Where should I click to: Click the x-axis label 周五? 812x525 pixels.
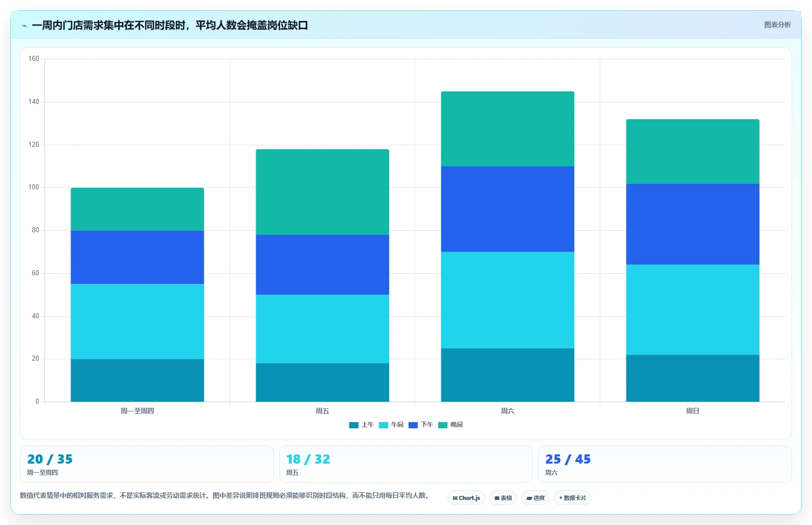point(323,411)
